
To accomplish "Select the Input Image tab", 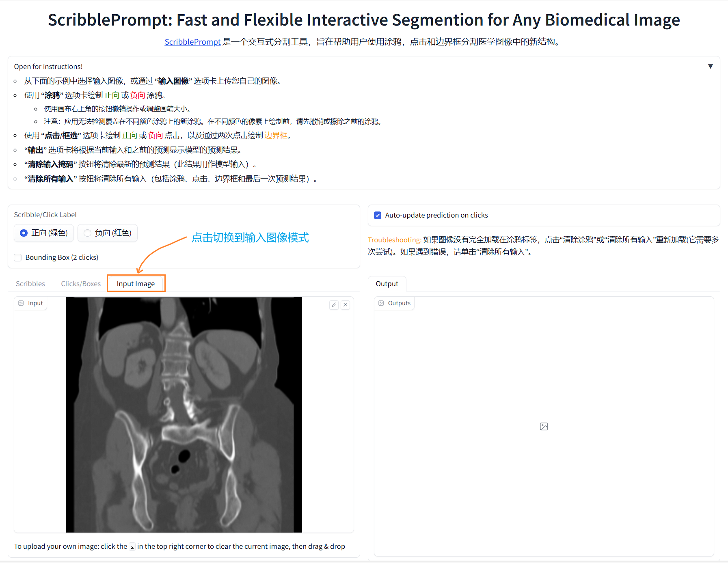I will pyautogui.click(x=136, y=284).
